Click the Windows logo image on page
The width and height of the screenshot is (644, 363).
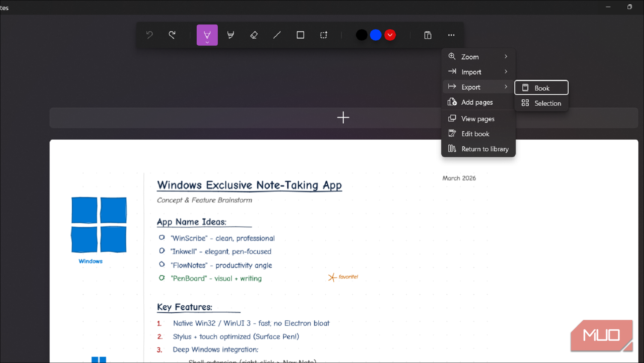coord(99,225)
